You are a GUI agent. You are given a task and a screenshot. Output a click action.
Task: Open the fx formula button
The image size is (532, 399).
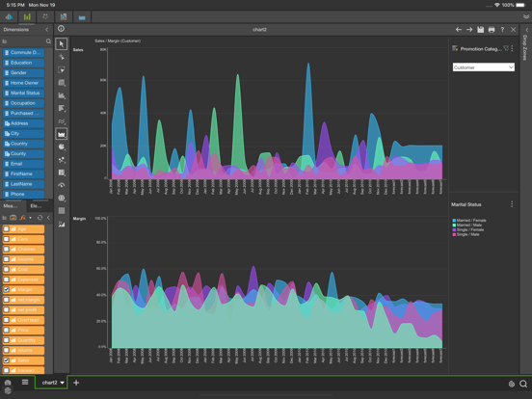[x=22, y=218]
